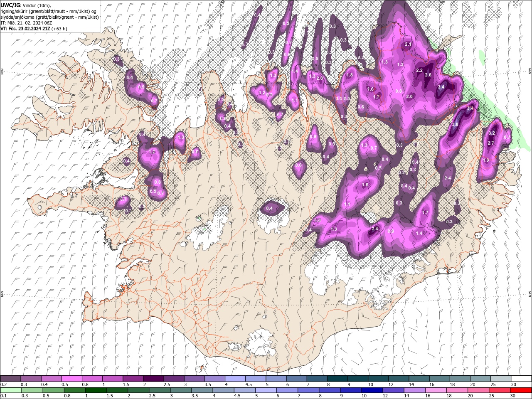
Task: Click the 0.2 label in the snow legend
Action: pos(3,384)
